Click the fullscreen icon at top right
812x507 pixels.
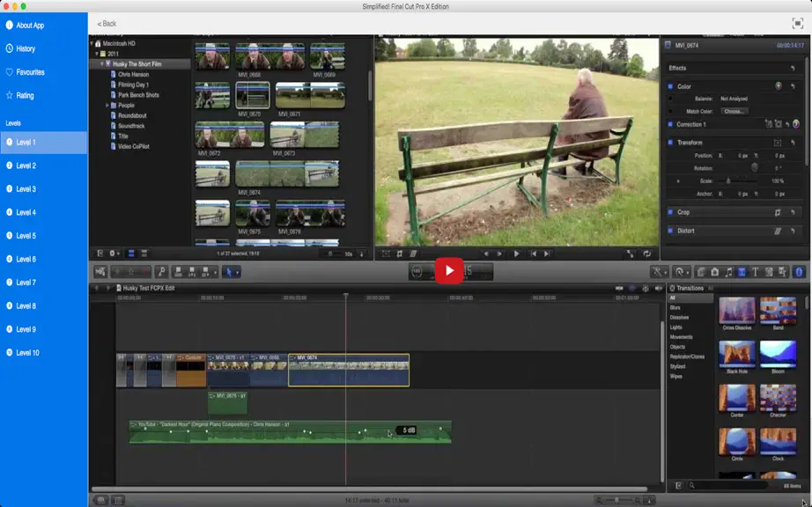pyautogui.click(x=798, y=23)
